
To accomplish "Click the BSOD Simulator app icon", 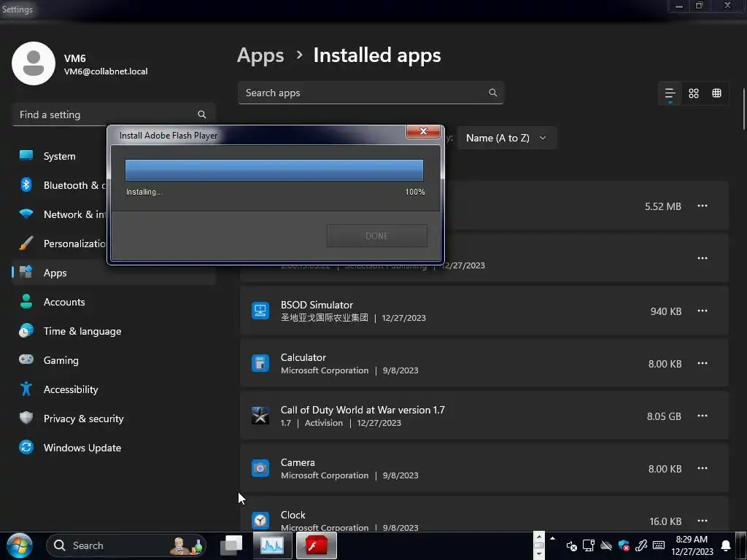I will (x=260, y=311).
